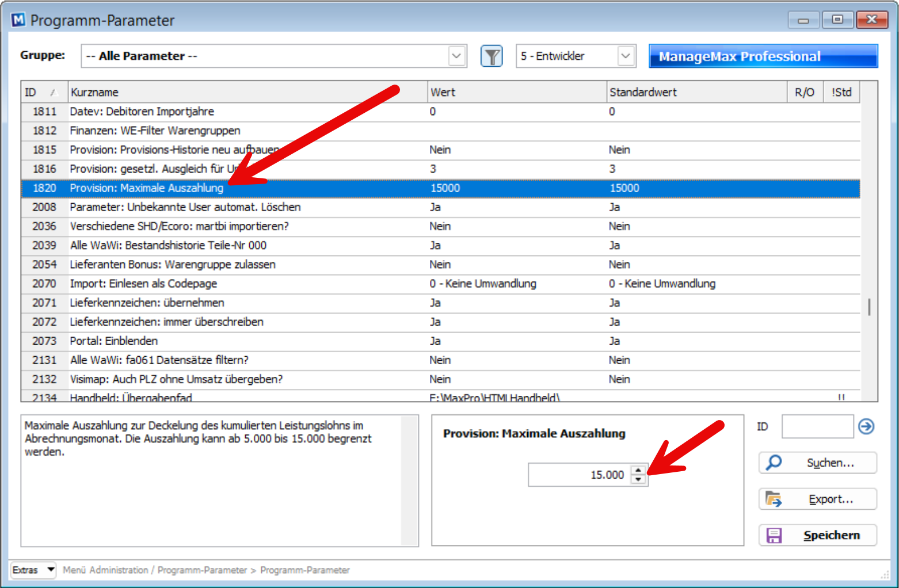Click the ManageMax Professional banner button

click(763, 56)
